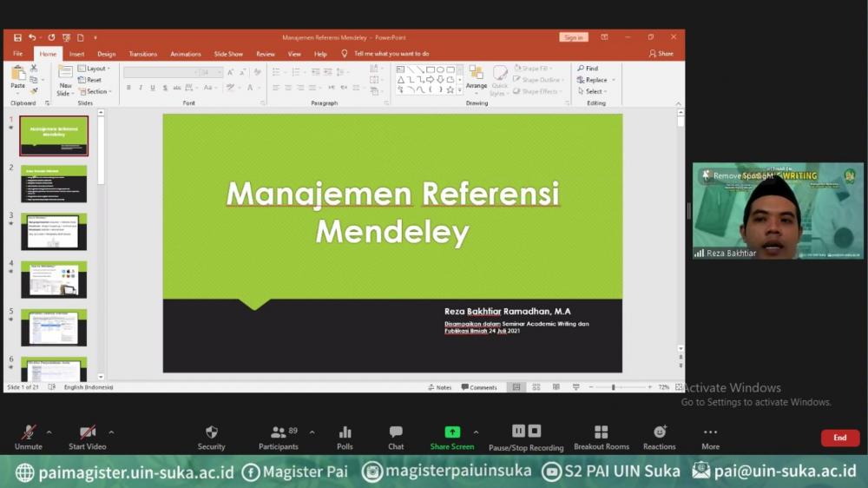Screen dimensions: 868x488
Task: Unmute the microphone
Action: [x=29, y=433]
